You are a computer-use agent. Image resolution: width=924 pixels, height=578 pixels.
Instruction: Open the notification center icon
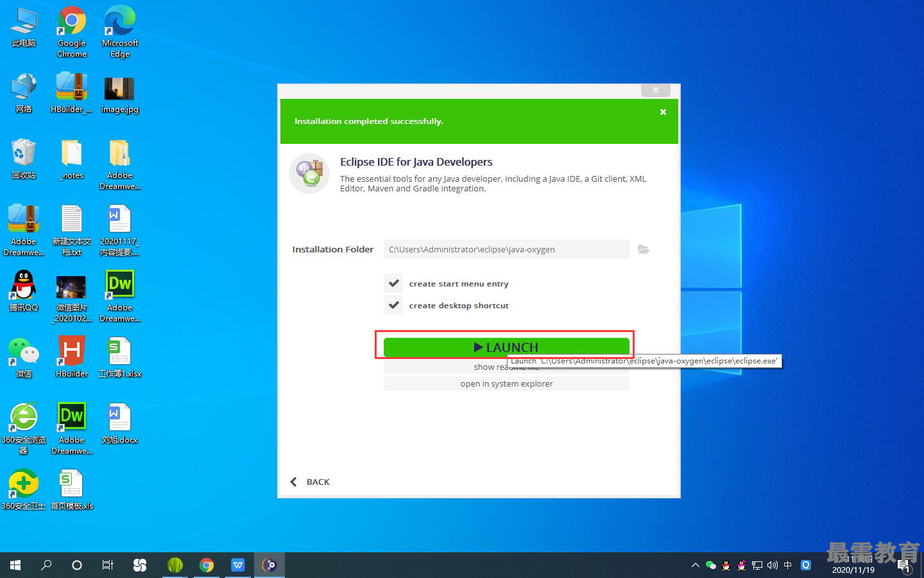pos(904,566)
